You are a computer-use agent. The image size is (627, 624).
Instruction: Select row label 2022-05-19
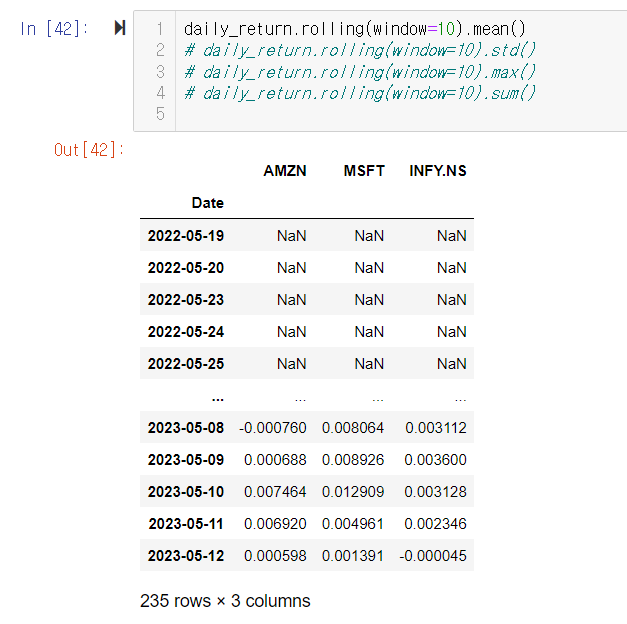tap(186, 236)
